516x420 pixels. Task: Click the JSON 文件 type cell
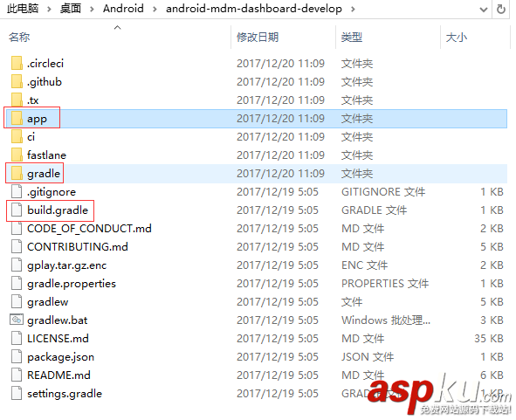368,357
